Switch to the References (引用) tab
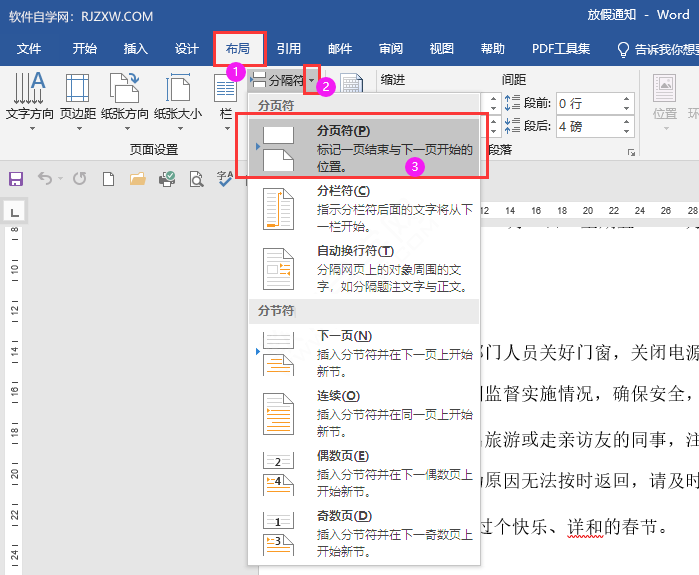The height and width of the screenshot is (575, 699). click(x=289, y=48)
